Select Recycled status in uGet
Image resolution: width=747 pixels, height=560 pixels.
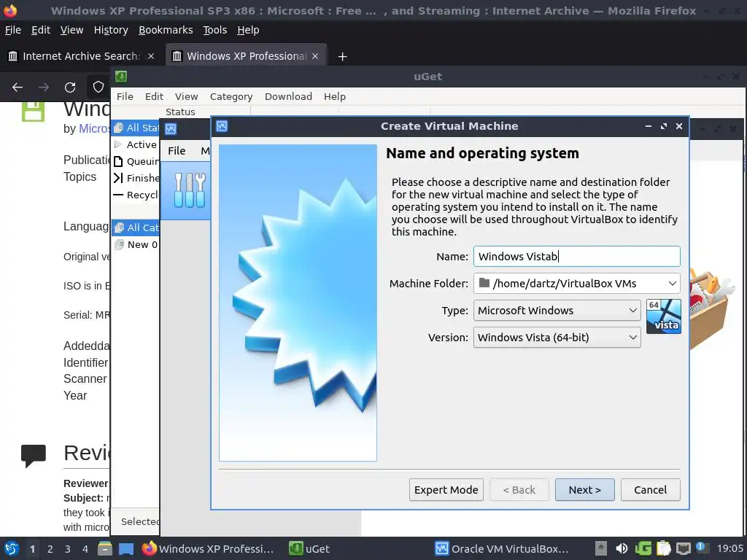click(x=136, y=195)
